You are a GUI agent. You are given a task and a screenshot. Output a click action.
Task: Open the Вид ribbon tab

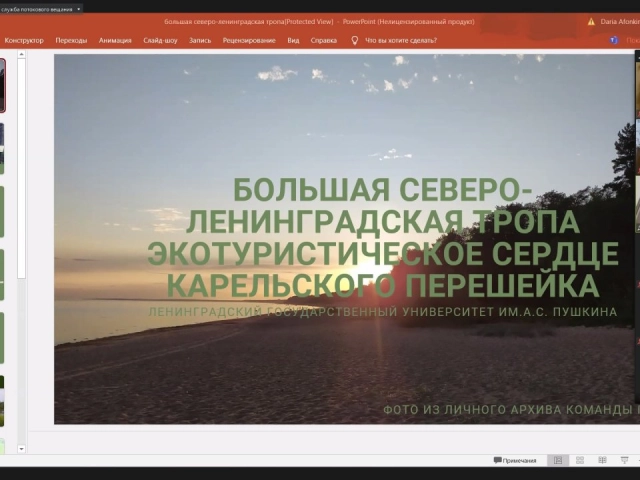pyautogui.click(x=293, y=40)
